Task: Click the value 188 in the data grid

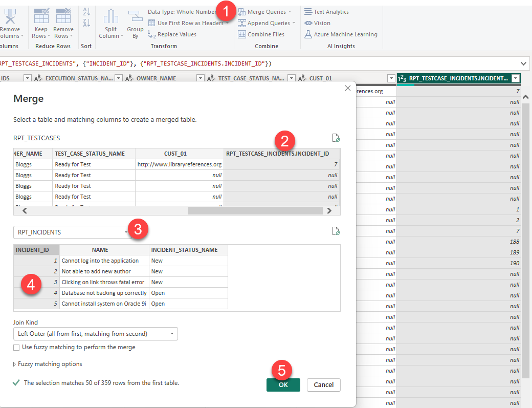Action: (515, 242)
